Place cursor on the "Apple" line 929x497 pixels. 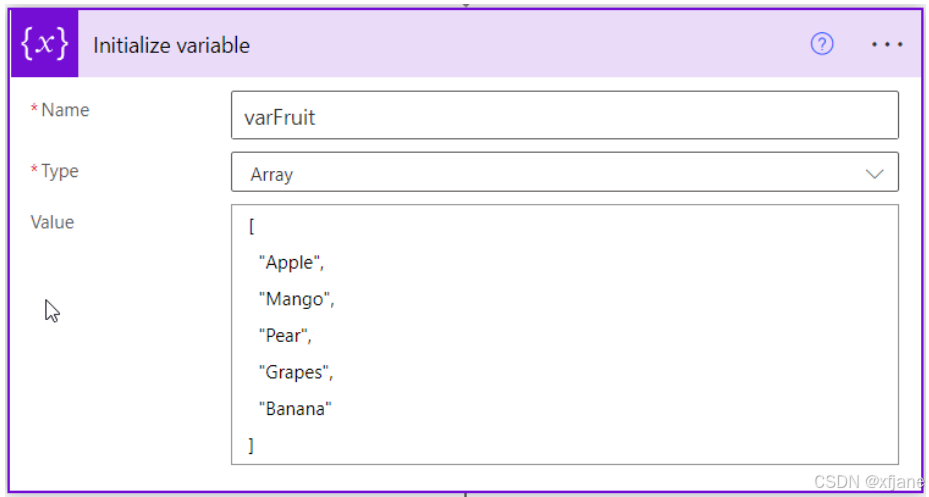[291, 263]
